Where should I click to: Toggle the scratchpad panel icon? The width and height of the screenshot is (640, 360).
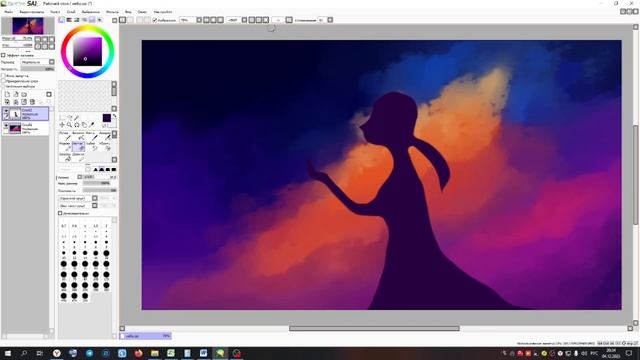[99, 20]
